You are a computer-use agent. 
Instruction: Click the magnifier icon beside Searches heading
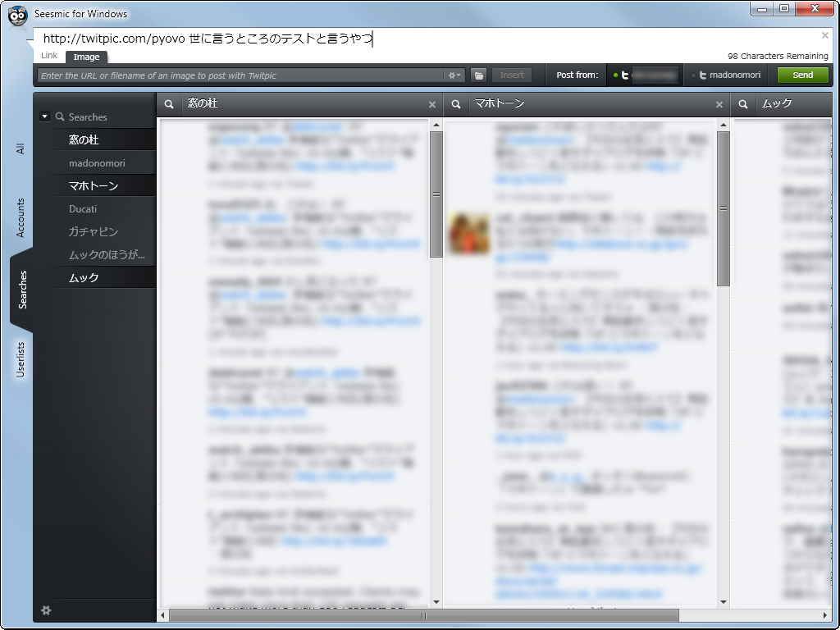pos(60,116)
